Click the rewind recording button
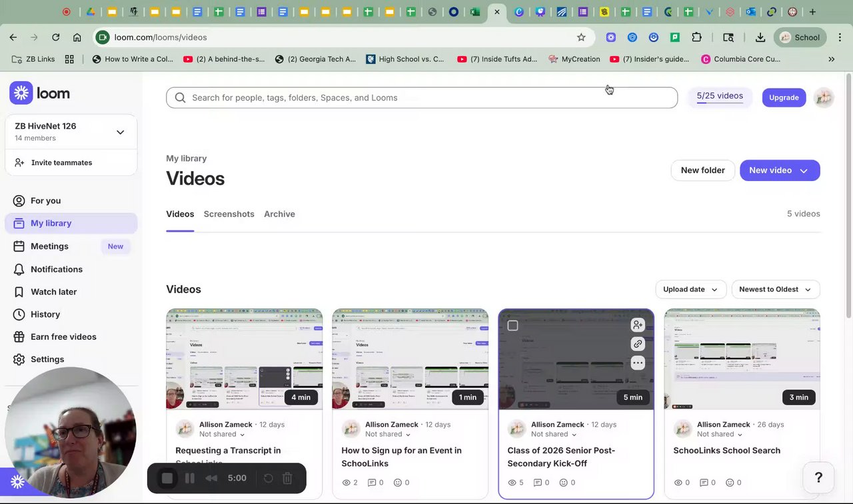 [x=211, y=478]
